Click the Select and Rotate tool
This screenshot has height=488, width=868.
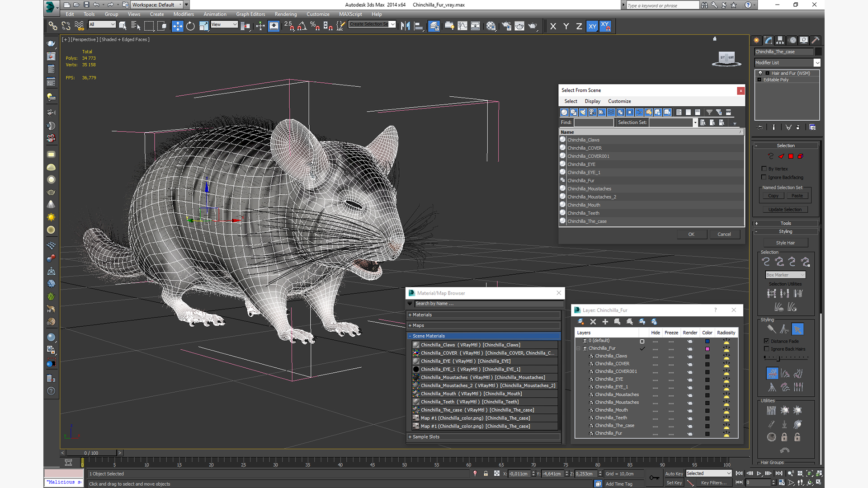[x=190, y=26]
